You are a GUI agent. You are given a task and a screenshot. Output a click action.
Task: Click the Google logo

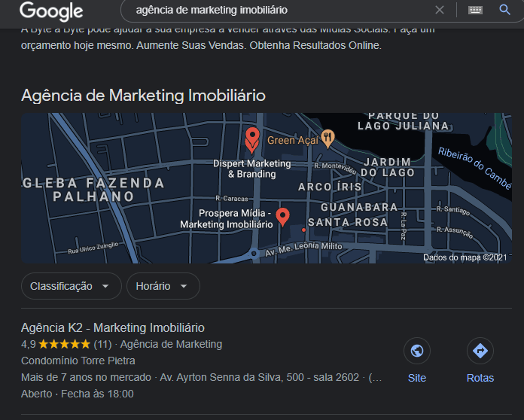click(51, 11)
